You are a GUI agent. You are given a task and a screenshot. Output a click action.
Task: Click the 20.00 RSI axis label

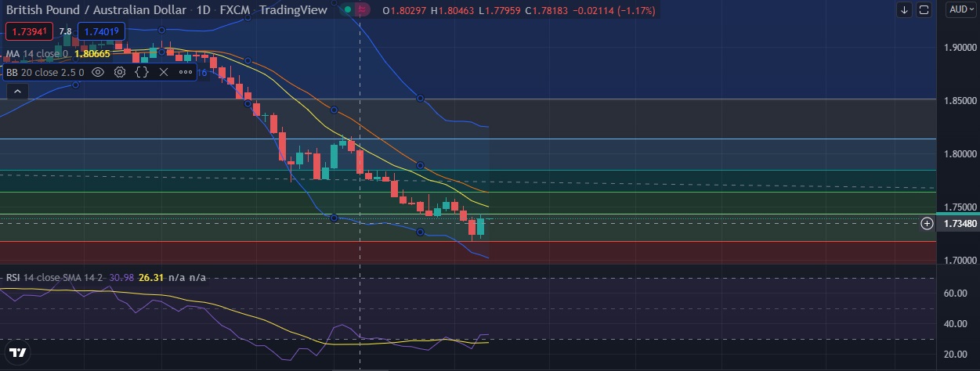point(955,355)
